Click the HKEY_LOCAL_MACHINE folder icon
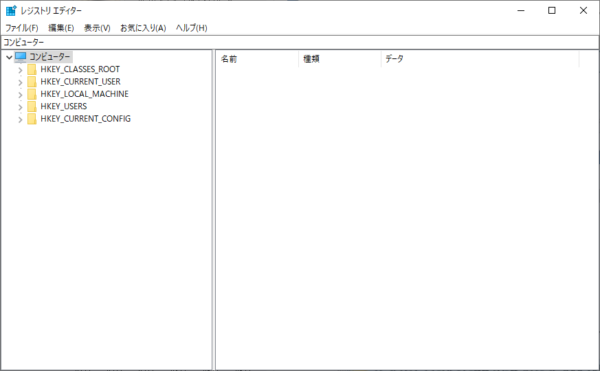 (32, 94)
